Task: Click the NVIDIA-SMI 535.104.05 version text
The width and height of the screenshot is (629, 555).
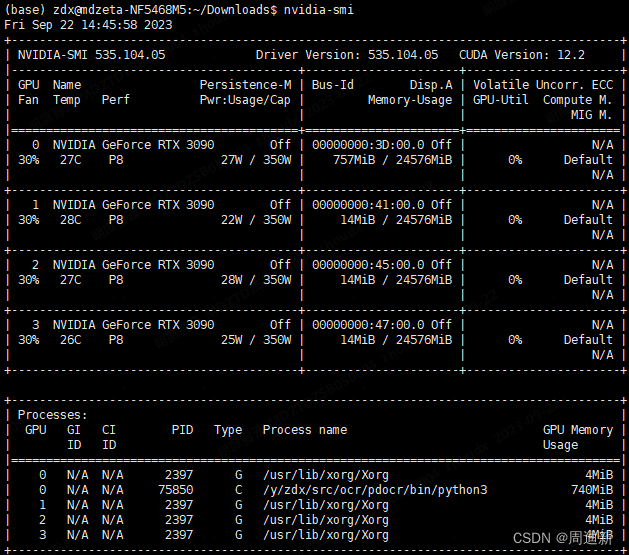Action: pyautogui.click(x=91, y=55)
